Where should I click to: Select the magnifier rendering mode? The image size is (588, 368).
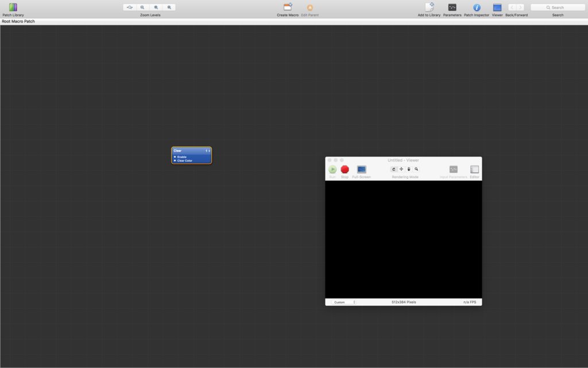pyautogui.click(x=416, y=170)
